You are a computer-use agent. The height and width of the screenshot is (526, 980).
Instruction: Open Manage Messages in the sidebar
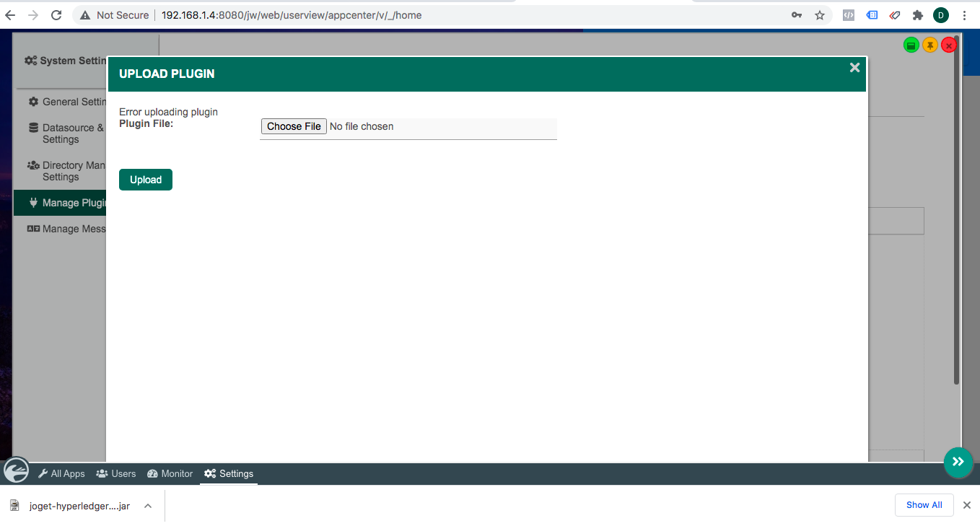61,229
